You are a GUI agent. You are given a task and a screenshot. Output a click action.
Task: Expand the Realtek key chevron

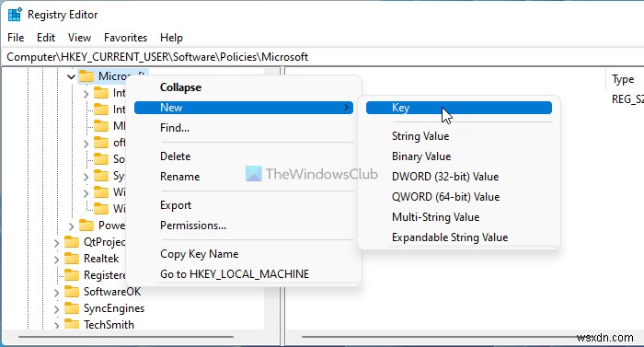point(57,260)
